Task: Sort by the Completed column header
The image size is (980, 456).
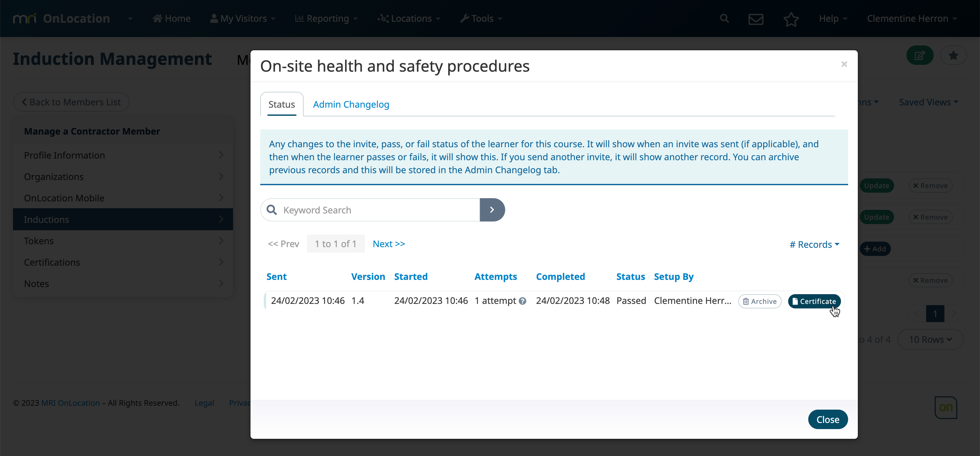Action: [x=560, y=276]
